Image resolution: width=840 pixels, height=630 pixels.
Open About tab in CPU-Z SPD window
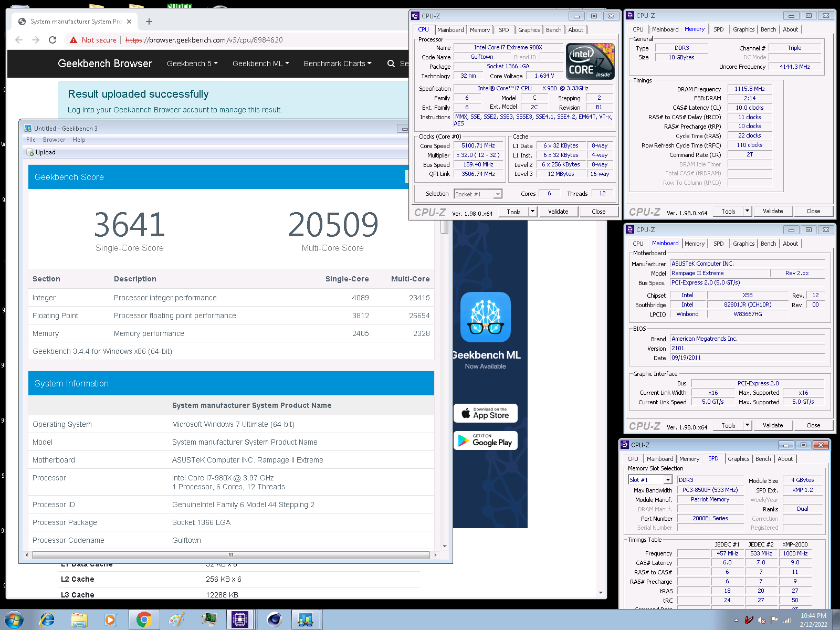tap(785, 459)
